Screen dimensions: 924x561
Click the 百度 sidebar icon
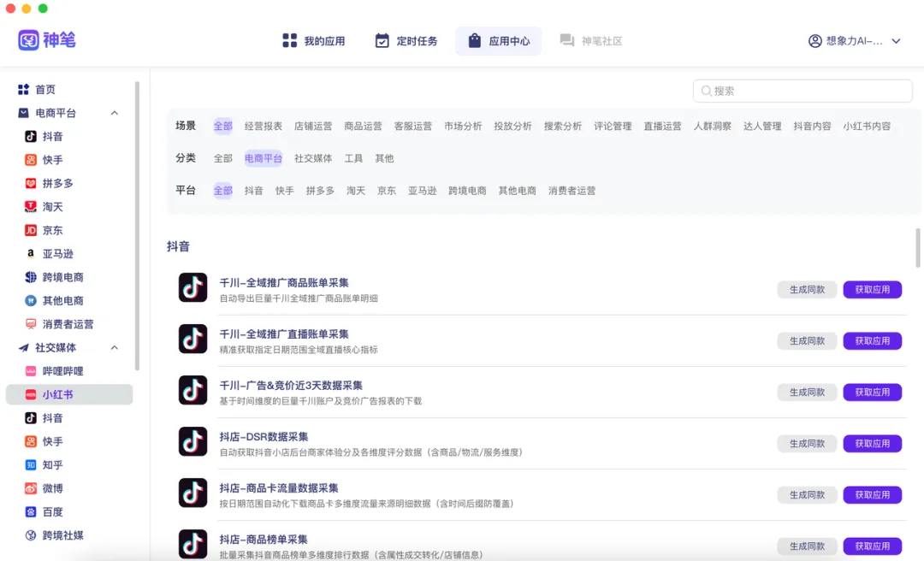pyautogui.click(x=31, y=512)
